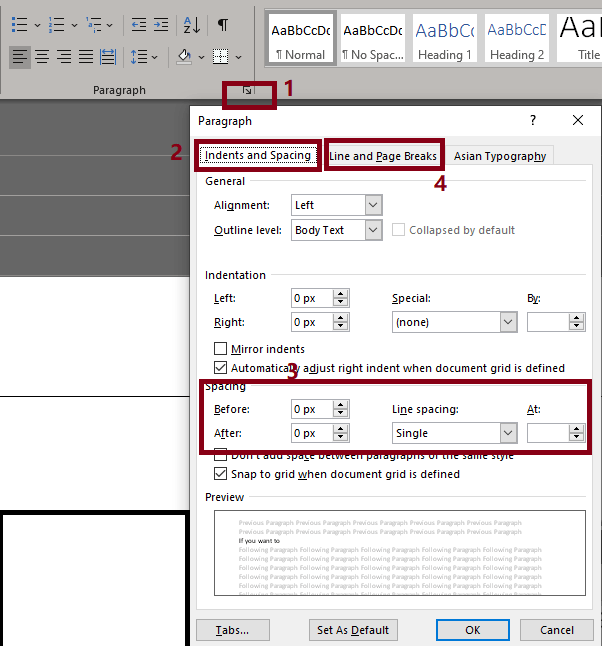This screenshot has width=602, height=646.
Task: Click the Borders icon
Action: point(220,56)
